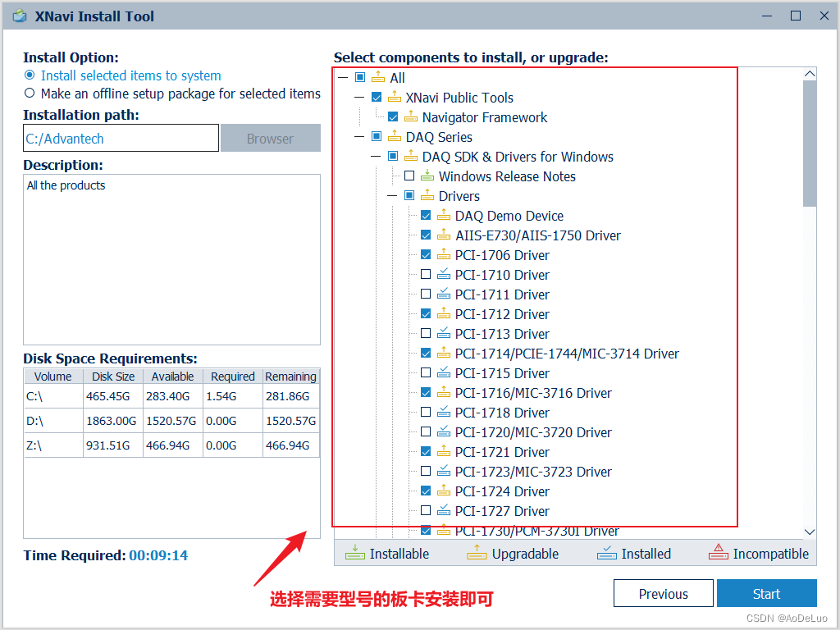Click the installed icon beside PCI-1713 Driver
Screen dimensions: 840x630
(x=444, y=333)
